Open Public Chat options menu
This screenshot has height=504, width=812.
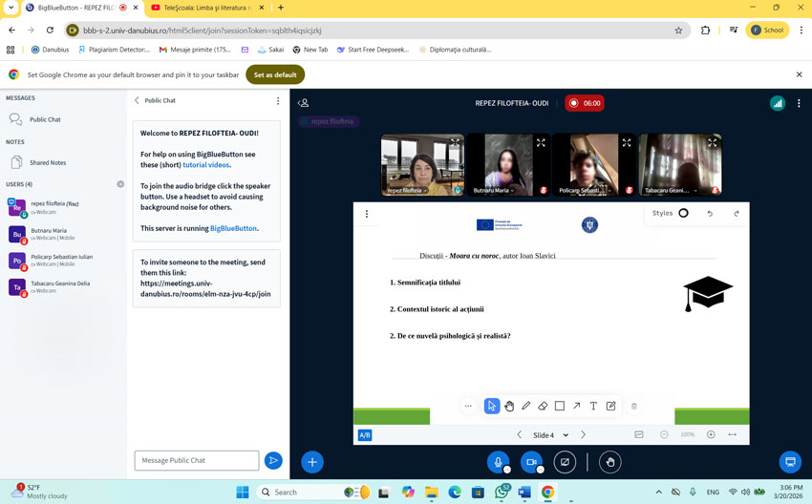point(278,101)
